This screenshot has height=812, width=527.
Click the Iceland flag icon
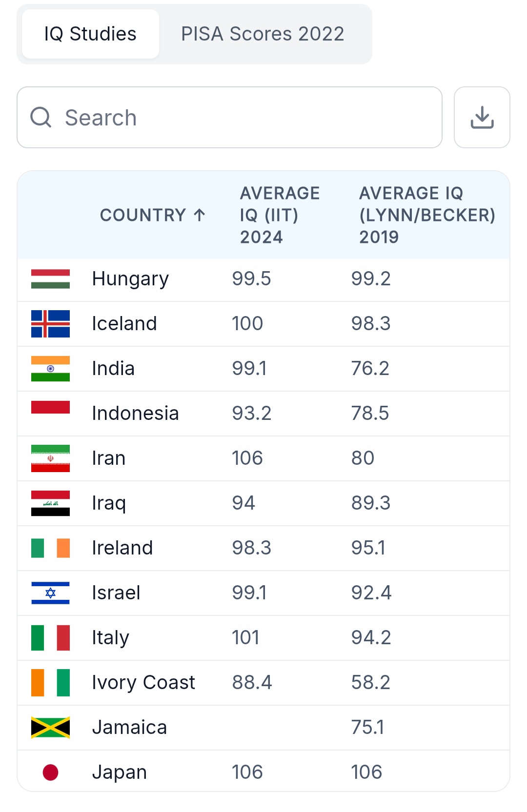[x=50, y=324]
